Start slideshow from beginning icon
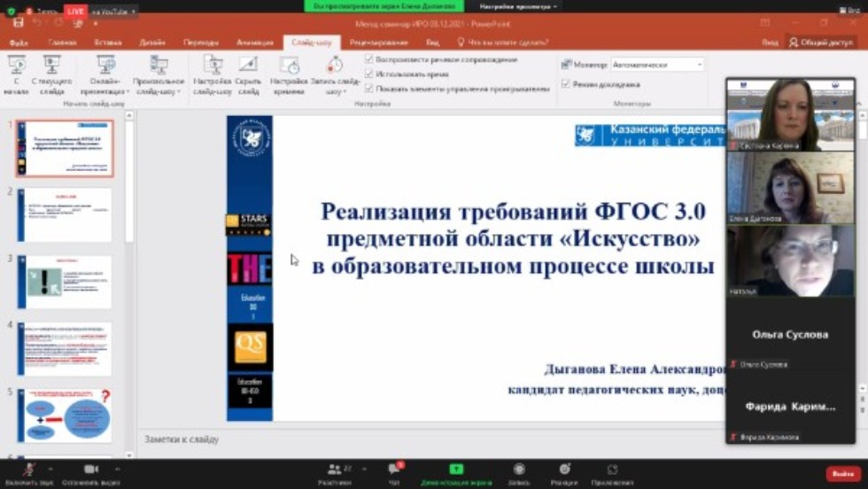Image resolution: width=868 pixels, height=489 pixels. [x=16, y=66]
